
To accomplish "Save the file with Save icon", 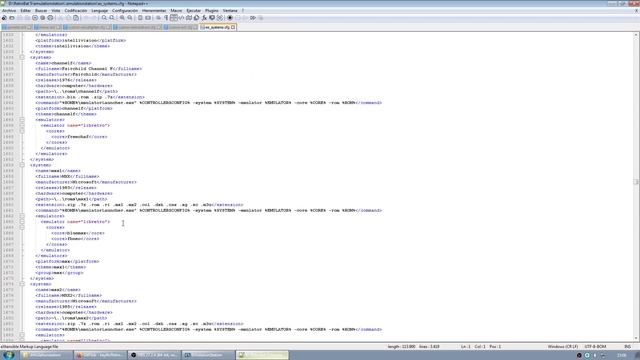I will click(20, 18).
